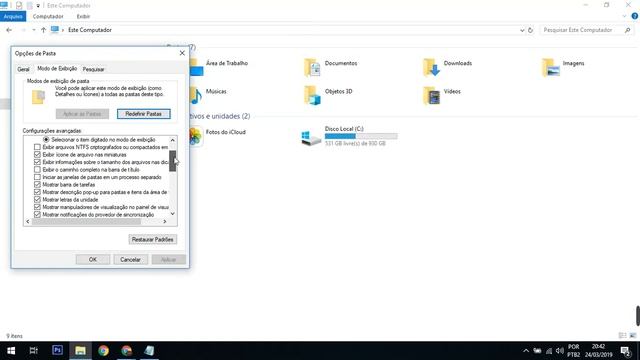Uncheck 'Mostrar barra de tarefas' checkbox
The width and height of the screenshot is (640, 360).
click(37, 184)
